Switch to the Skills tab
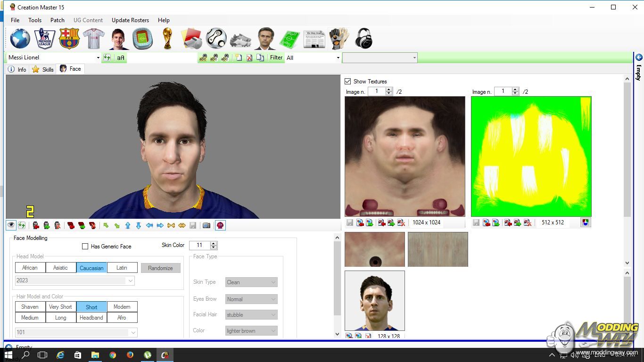This screenshot has width=644, height=362. [43, 69]
